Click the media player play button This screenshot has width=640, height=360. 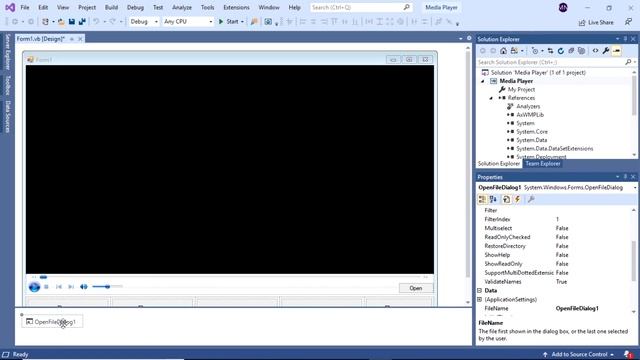34,287
